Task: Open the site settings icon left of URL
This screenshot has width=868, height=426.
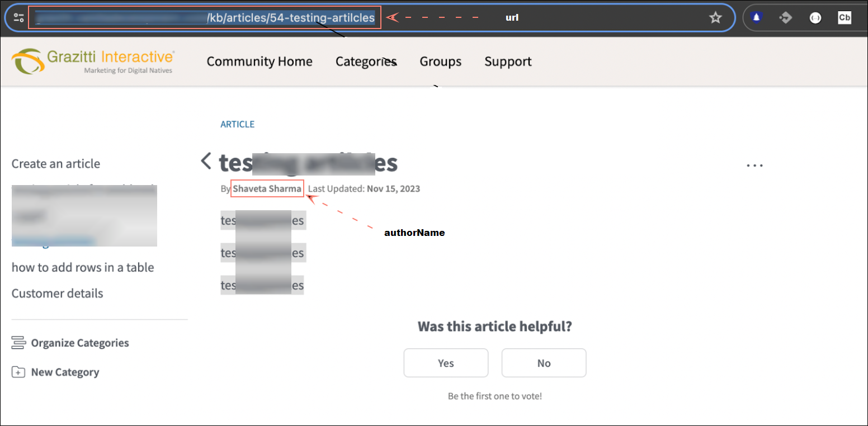Action: coord(18,18)
